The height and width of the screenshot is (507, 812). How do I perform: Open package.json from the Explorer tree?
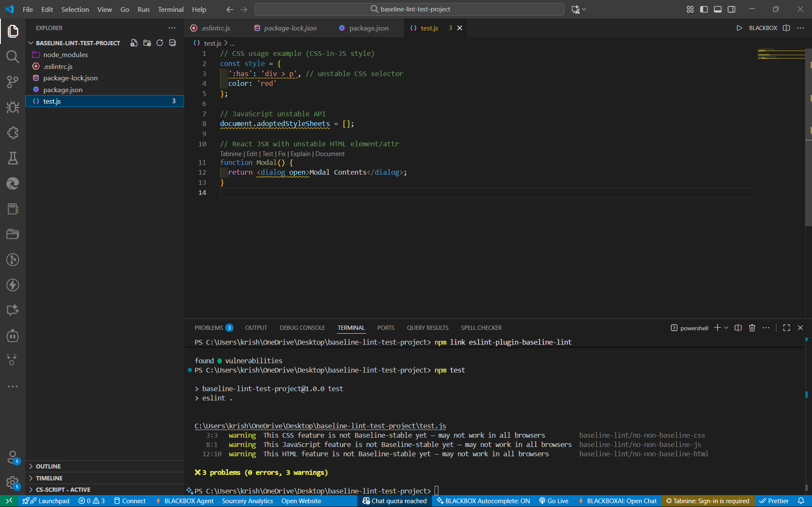tap(63, 90)
